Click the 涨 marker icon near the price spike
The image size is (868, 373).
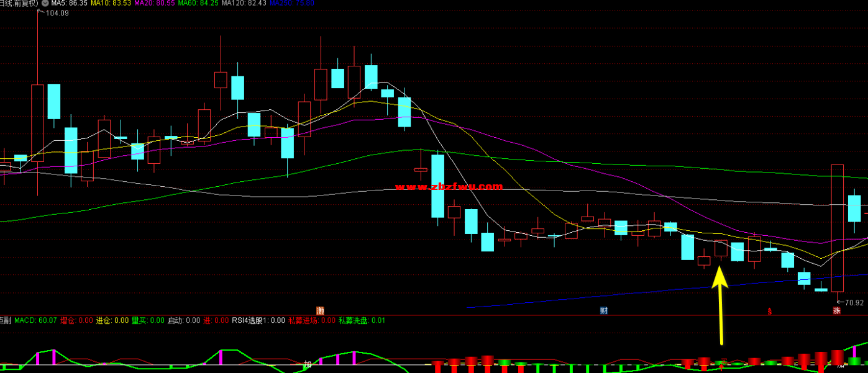tap(837, 310)
